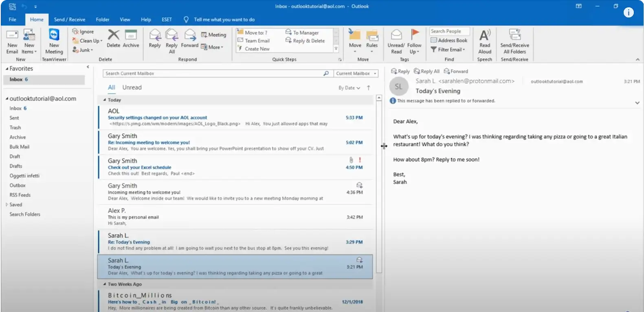The height and width of the screenshot is (312, 644).
Task: Open the By Date sort dropdown
Action: click(x=349, y=88)
